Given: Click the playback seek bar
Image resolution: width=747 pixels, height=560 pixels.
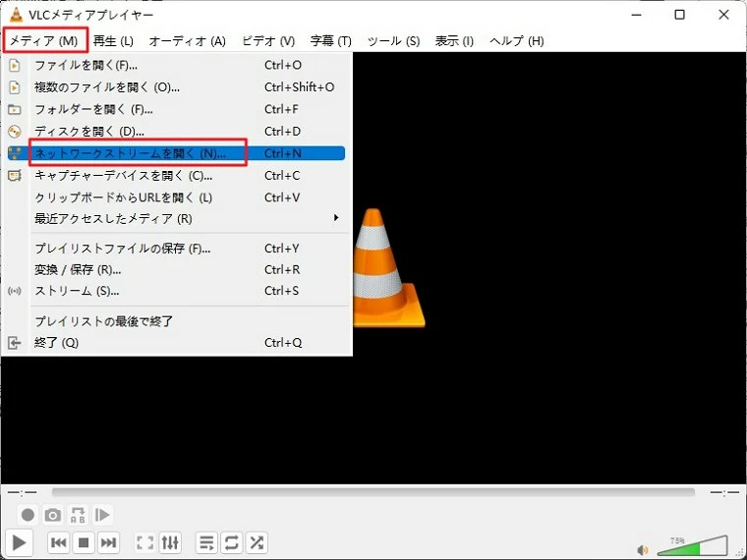Looking at the screenshot, I should [x=373, y=492].
